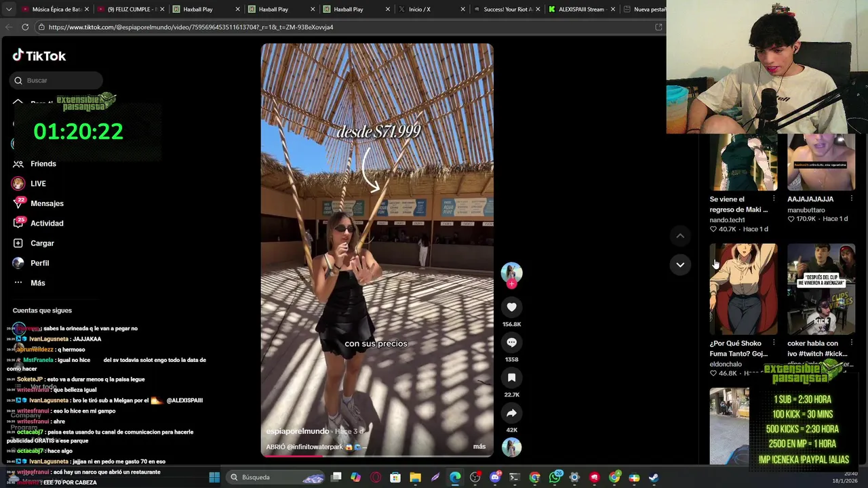Open Friends in TikTok sidebar

(34, 163)
